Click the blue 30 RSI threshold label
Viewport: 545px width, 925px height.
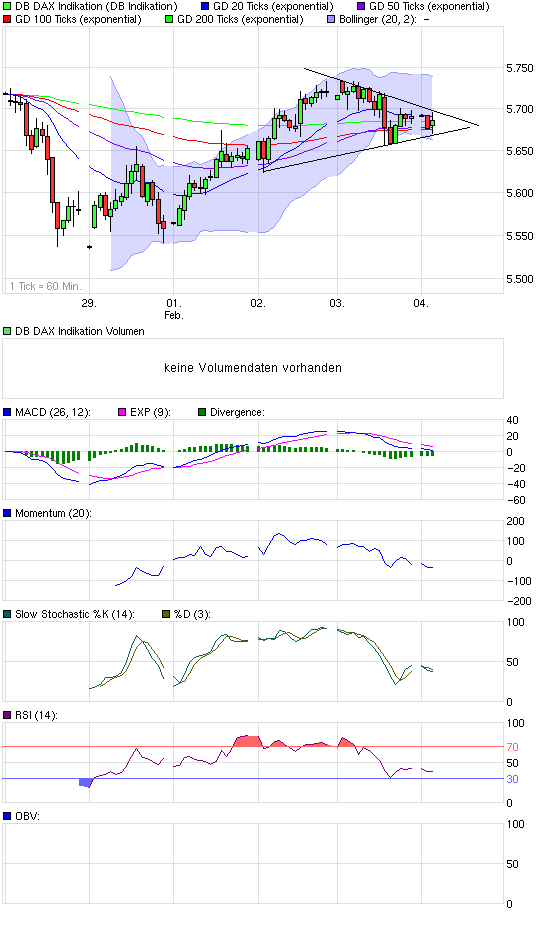[513, 779]
